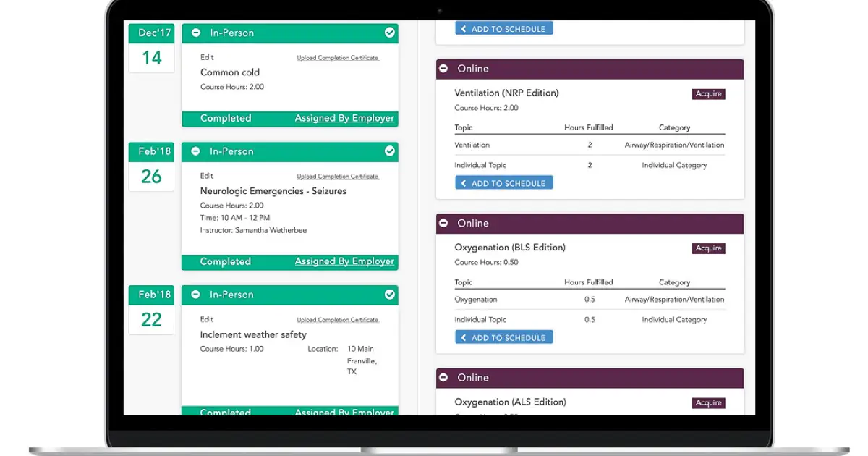Open Assigned By Employer link on Common cold
868x456 pixels.
(344, 119)
